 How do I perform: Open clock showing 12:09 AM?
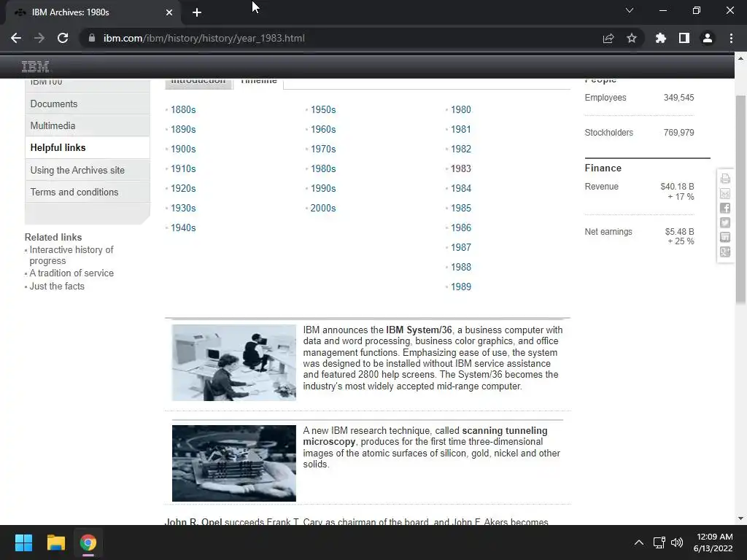click(x=713, y=542)
